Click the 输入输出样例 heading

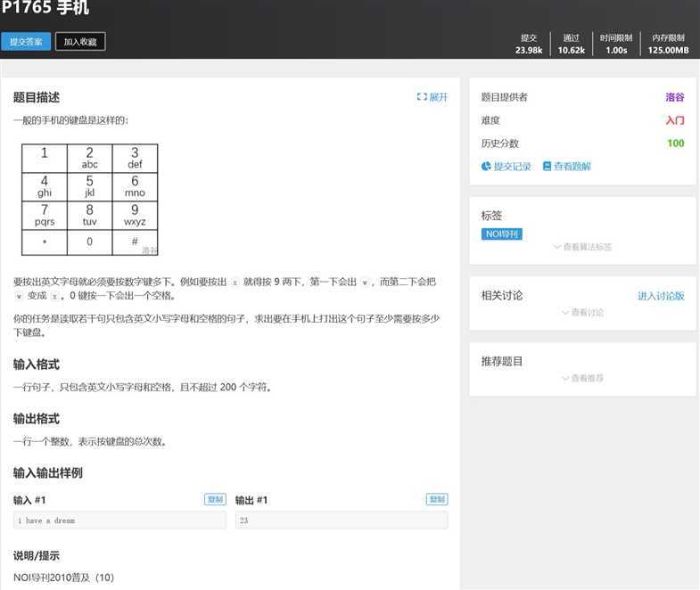48,473
